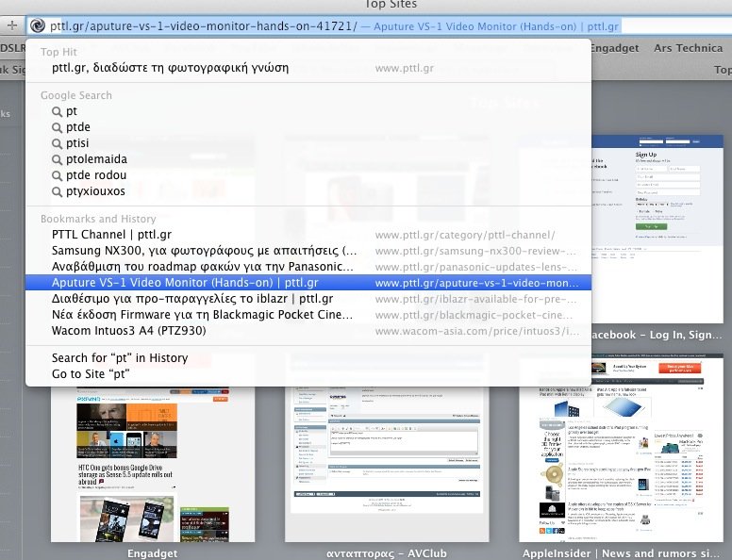Open the AVClub Top Sites thumbnail
This screenshot has height=560, width=732.
click(x=387, y=464)
